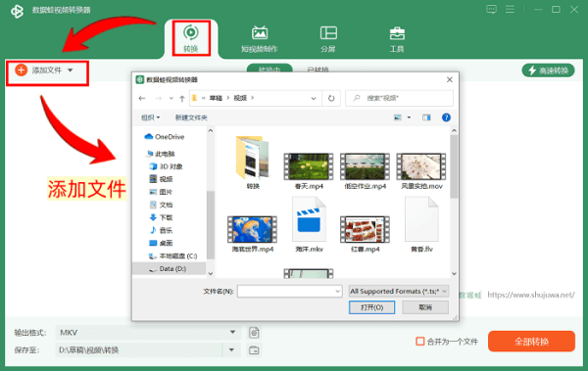This screenshot has width=588, height=371.
Task: Select 本地磁盘 (C:) drive
Action: (172, 255)
